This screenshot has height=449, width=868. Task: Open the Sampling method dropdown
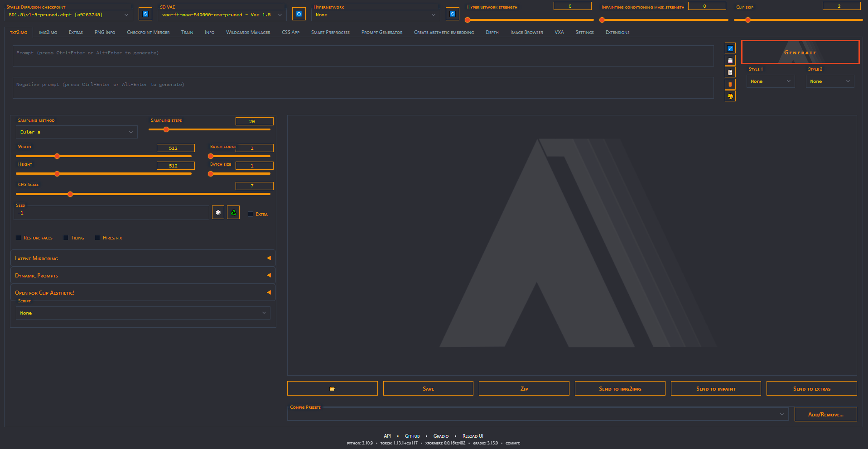tap(77, 132)
